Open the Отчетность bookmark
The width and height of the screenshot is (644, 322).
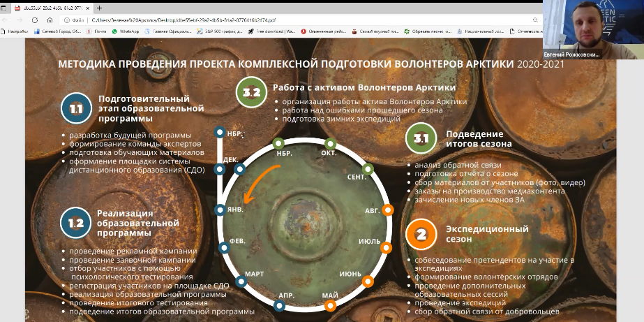point(525,31)
